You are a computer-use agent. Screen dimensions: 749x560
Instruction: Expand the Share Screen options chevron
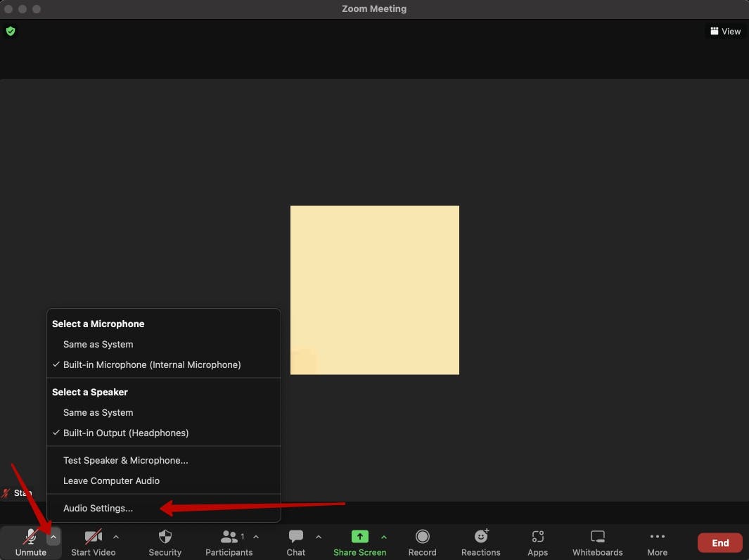click(384, 537)
